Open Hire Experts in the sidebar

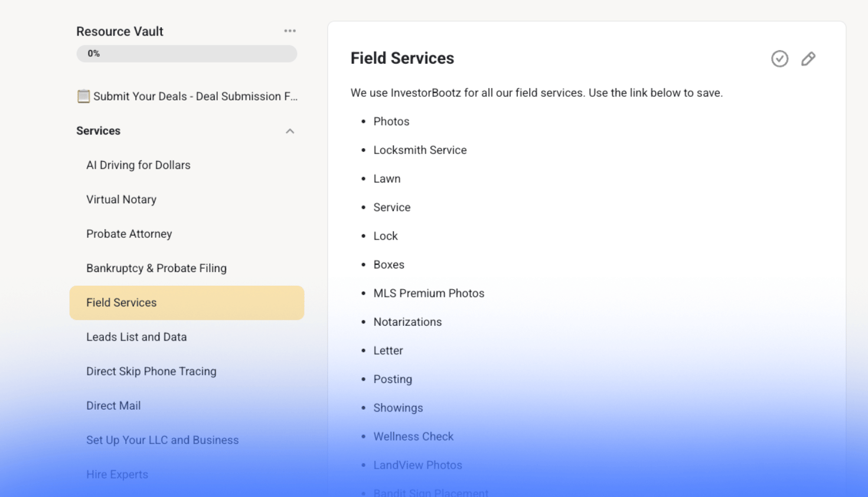pos(117,474)
